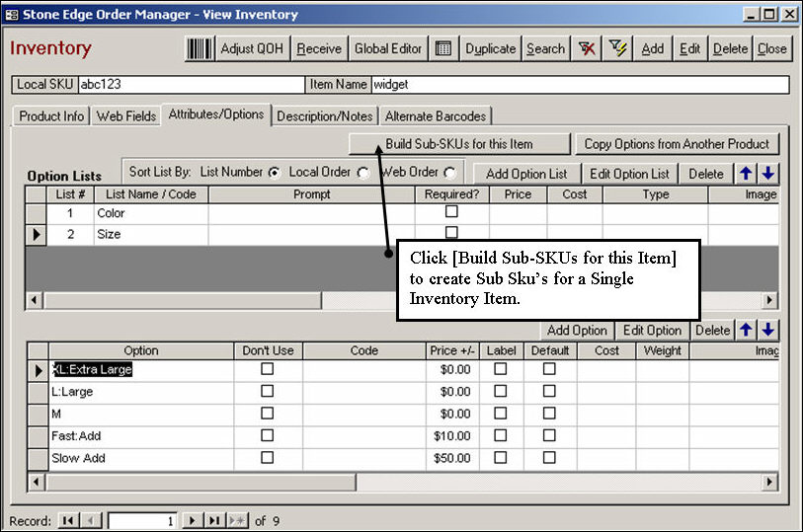Toggle Default checkbox for Slow Add option
Screen dimensions: 803x532
549,457
